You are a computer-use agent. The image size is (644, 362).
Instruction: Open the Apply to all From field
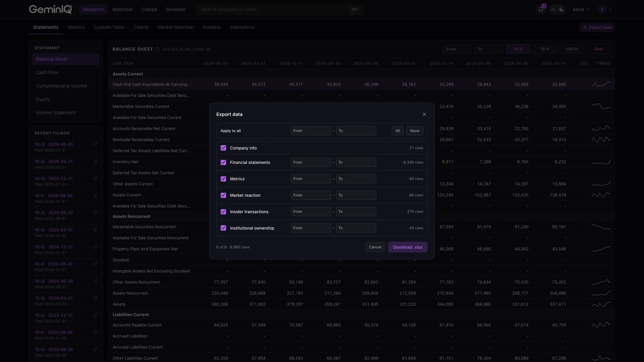311,131
